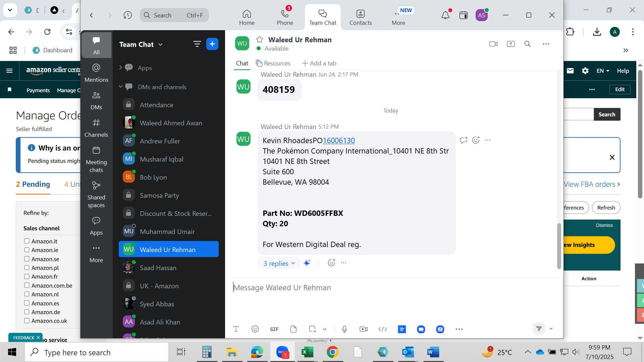
Task: Open send options dropdown arrow
Action: (551, 328)
